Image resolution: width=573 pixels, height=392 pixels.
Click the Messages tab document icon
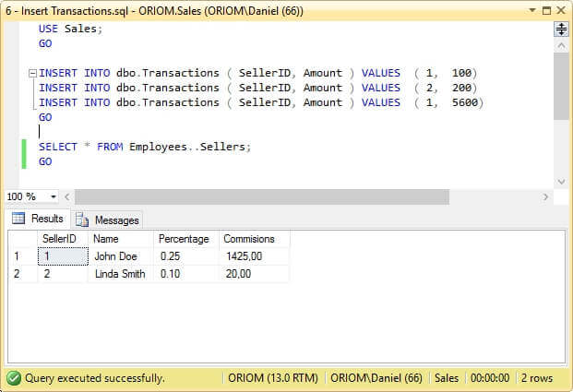pyautogui.click(x=82, y=220)
